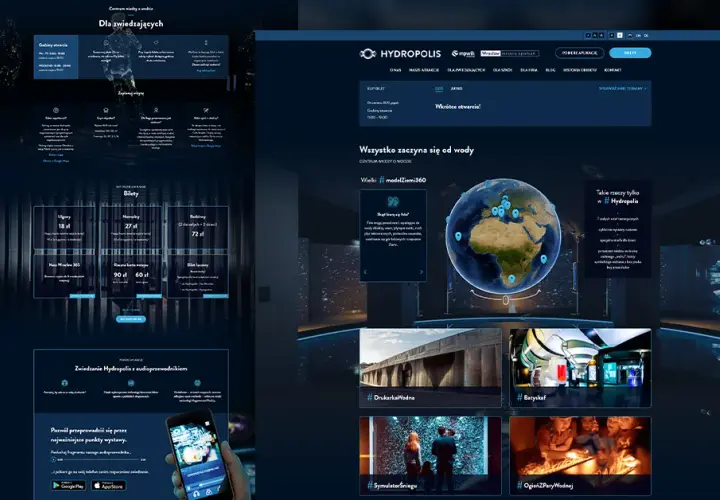Click the parking icon under Zaplanuj wizytę
Image resolution: width=720 pixels, height=500 pixels.
pos(56,110)
